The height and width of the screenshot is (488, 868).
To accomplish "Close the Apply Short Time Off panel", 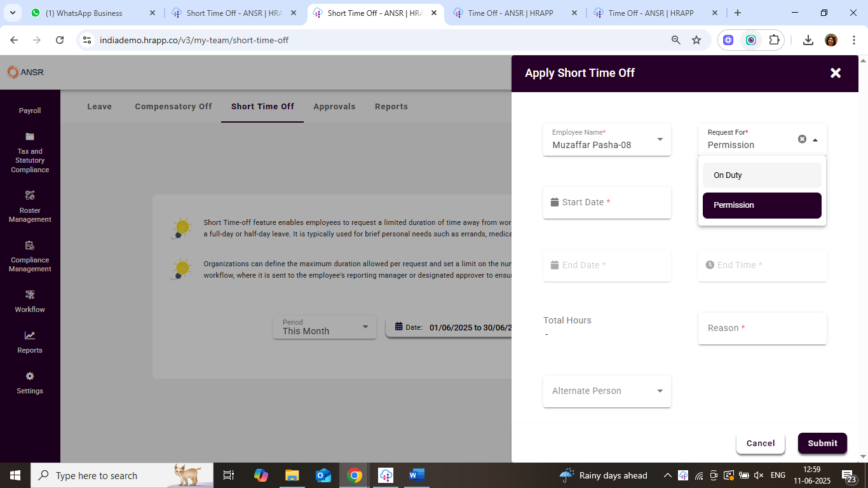I will tap(836, 73).
